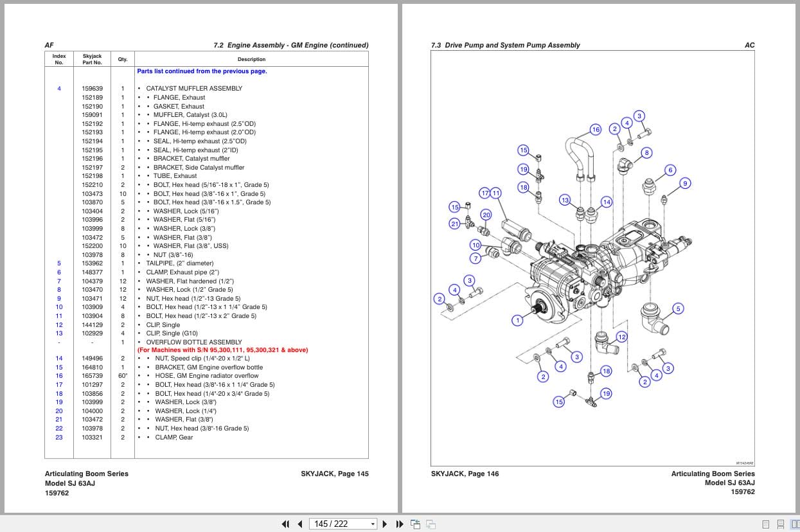Select the add-page toolbar icon
Viewport: 800px width, 532px height.
416,524
